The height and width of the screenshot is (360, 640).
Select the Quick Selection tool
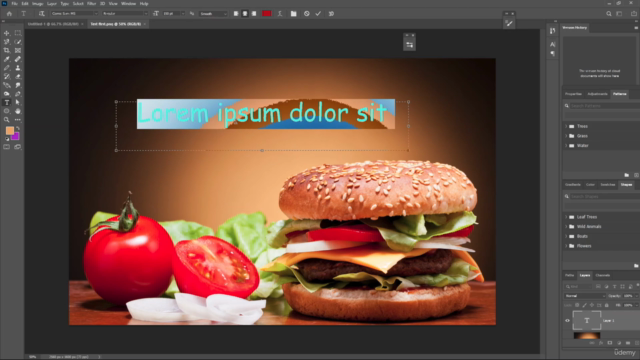18,42
